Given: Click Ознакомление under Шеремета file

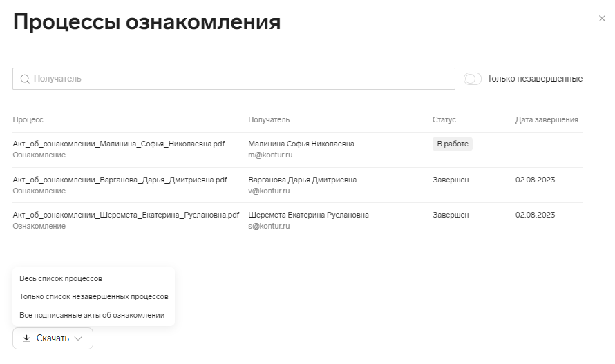Looking at the screenshot, I should click(x=39, y=226).
